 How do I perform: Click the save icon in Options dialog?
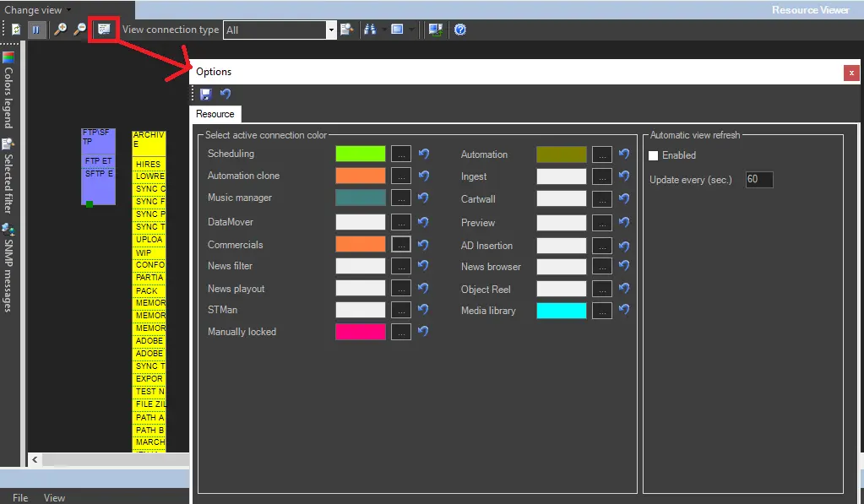206,95
